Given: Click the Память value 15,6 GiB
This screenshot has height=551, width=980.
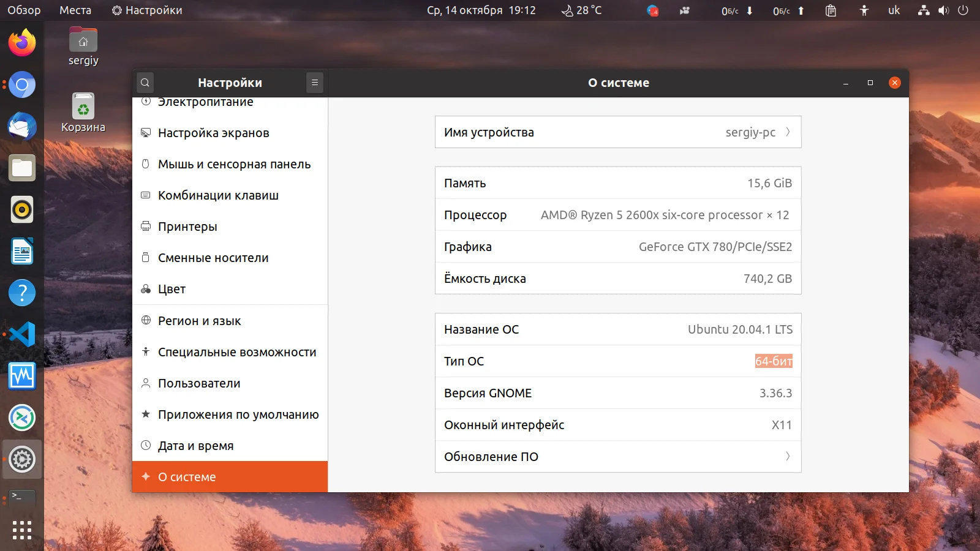Looking at the screenshot, I should pyautogui.click(x=770, y=183).
